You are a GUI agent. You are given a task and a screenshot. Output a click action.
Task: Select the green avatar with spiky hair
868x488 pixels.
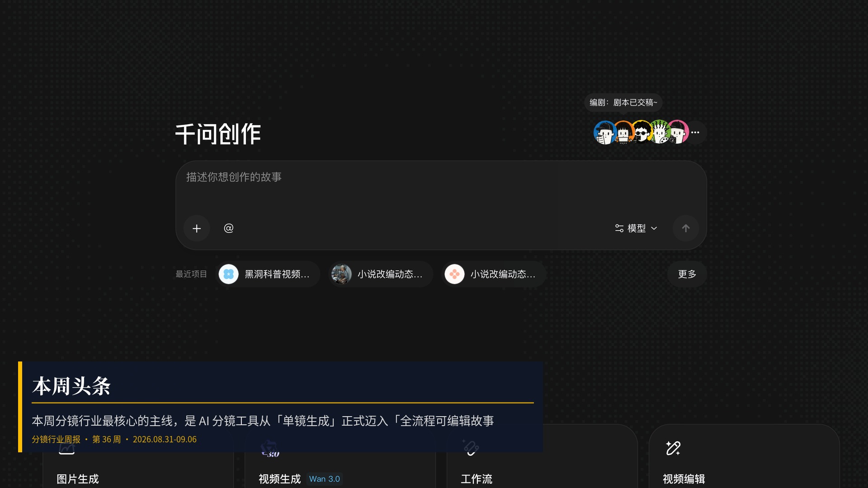[x=660, y=132]
